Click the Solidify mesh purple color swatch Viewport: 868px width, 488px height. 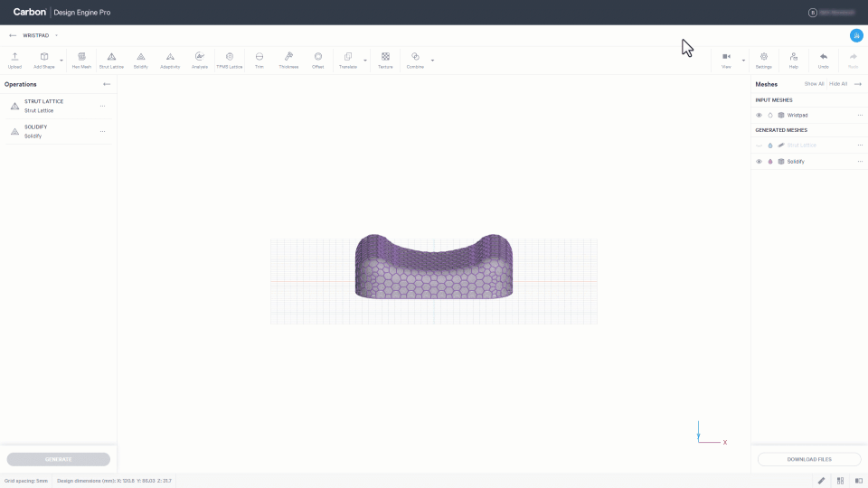pos(770,162)
